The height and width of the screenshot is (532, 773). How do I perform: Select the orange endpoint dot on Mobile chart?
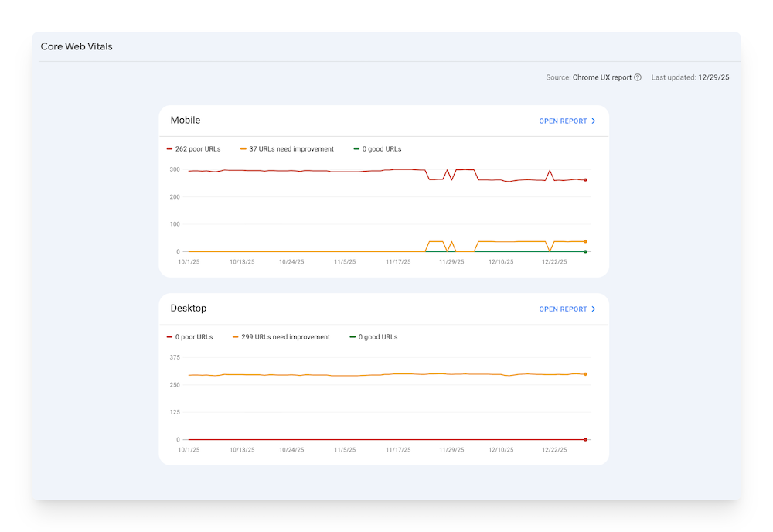(x=586, y=240)
